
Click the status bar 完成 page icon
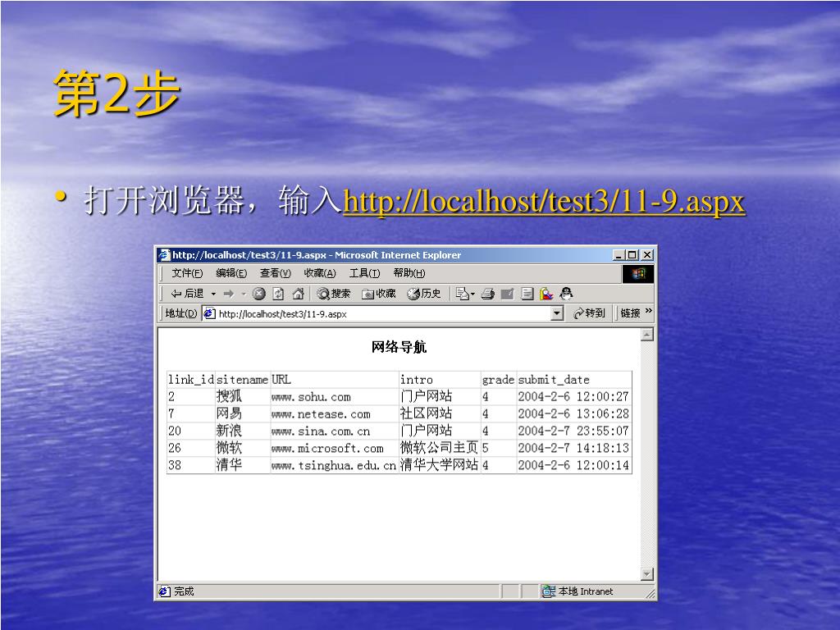tap(164, 591)
